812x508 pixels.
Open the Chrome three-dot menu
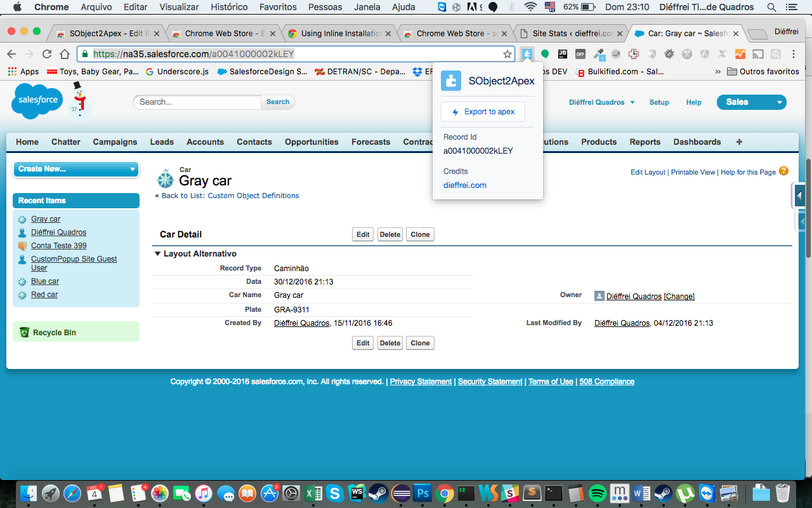(794, 54)
